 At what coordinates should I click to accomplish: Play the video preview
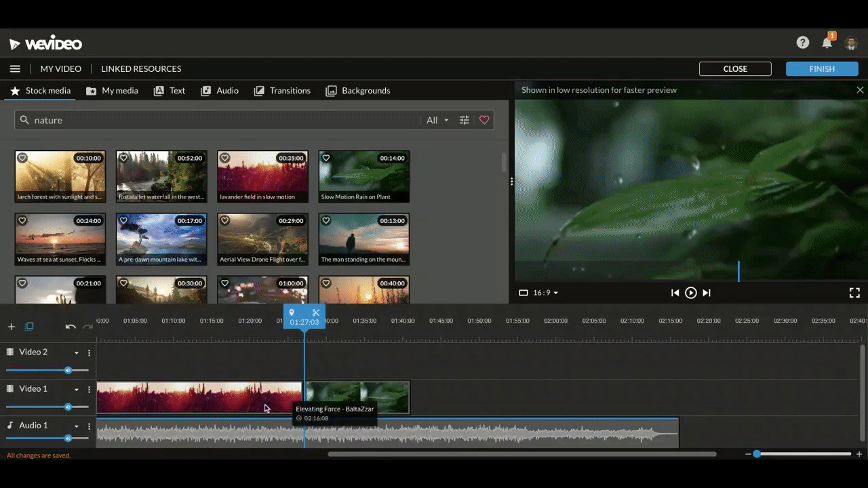(x=690, y=293)
